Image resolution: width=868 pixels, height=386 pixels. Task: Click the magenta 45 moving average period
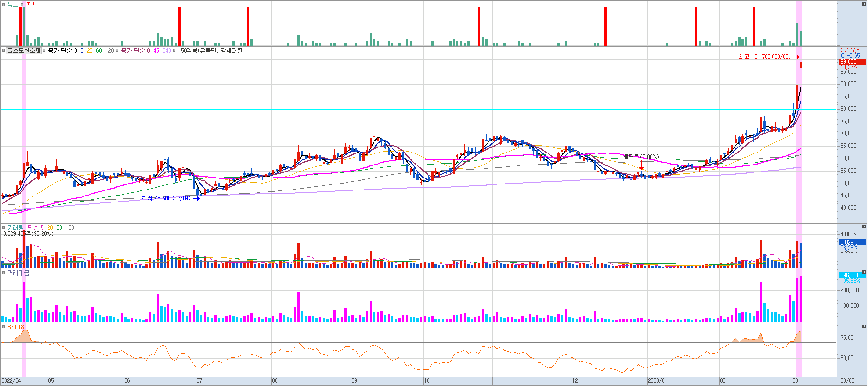(157, 51)
